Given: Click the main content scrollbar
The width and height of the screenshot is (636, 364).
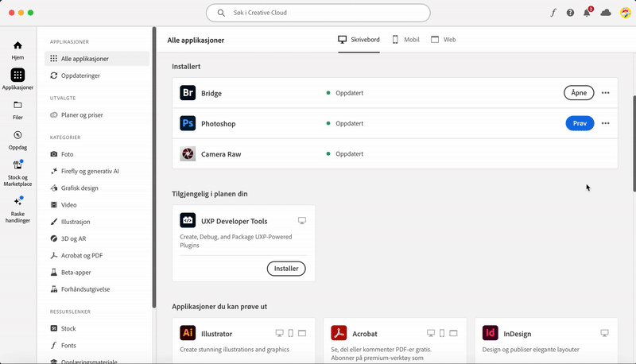Looking at the screenshot, I should click(634, 144).
